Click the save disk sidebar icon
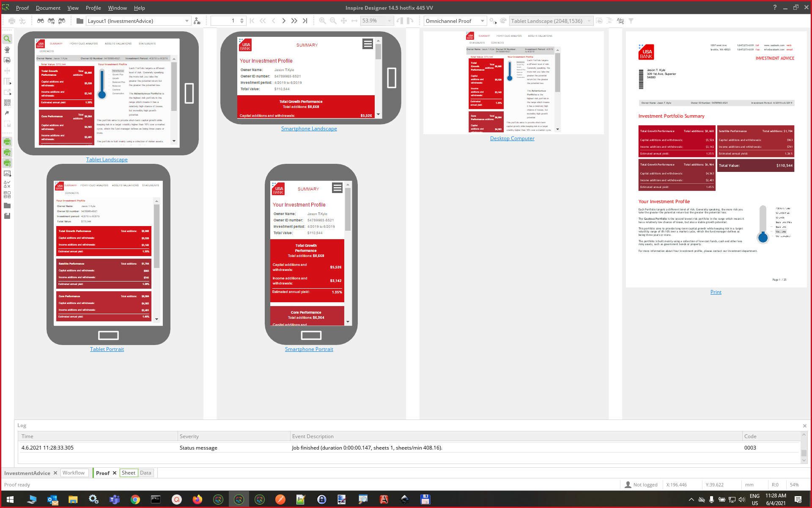 [7, 216]
